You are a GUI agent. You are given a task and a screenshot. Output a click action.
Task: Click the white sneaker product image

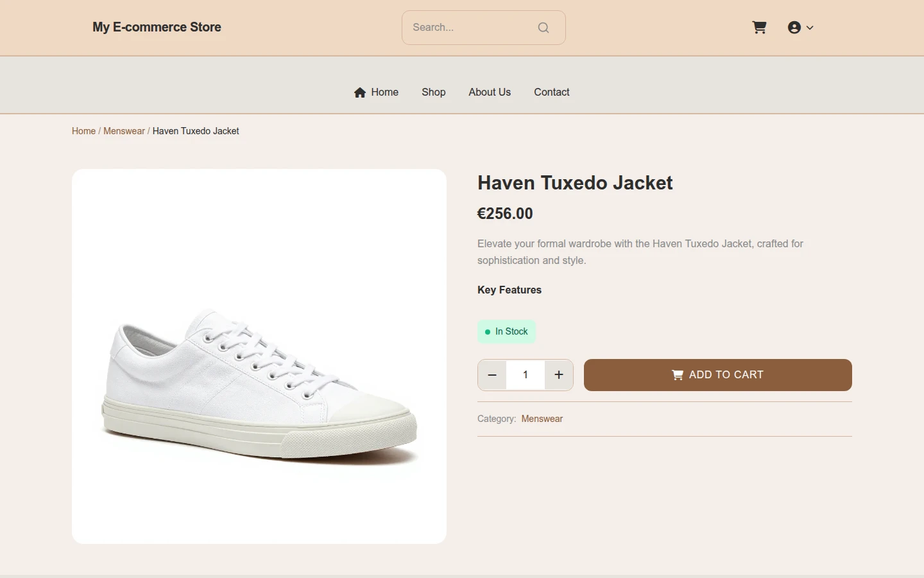point(259,356)
